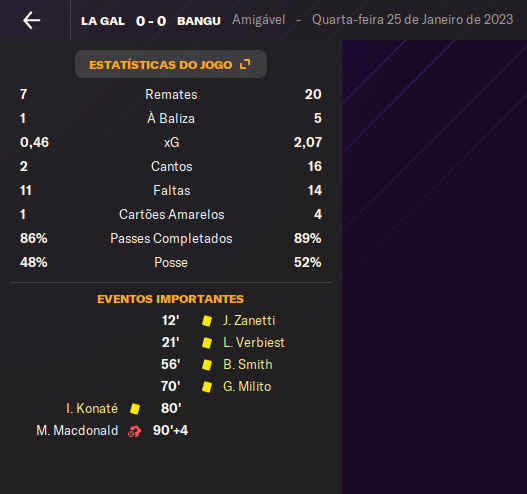527x494 pixels.
Task: Click L. Verbiest's yellow card icon
Action: click(207, 343)
